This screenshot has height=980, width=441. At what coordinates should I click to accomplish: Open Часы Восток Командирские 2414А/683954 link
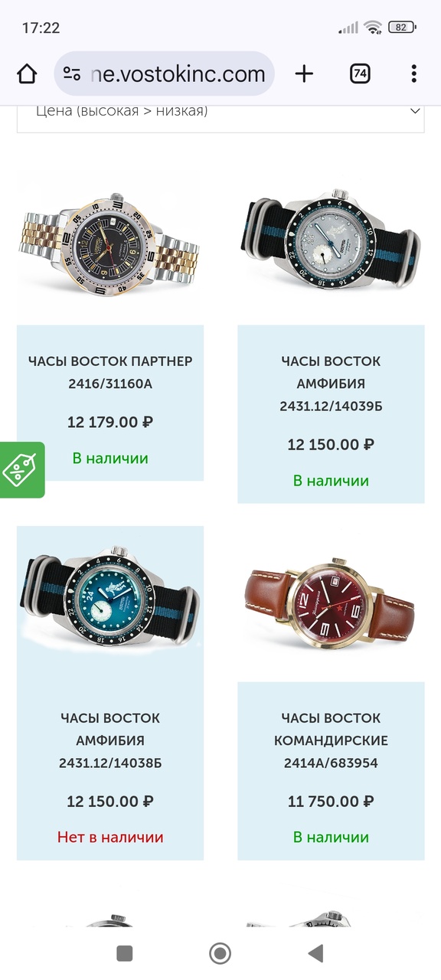tap(331, 740)
